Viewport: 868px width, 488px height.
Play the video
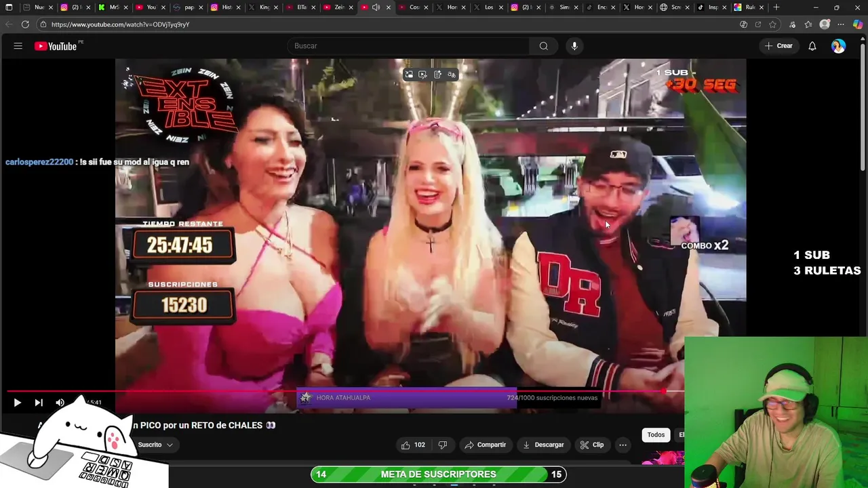point(17,403)
